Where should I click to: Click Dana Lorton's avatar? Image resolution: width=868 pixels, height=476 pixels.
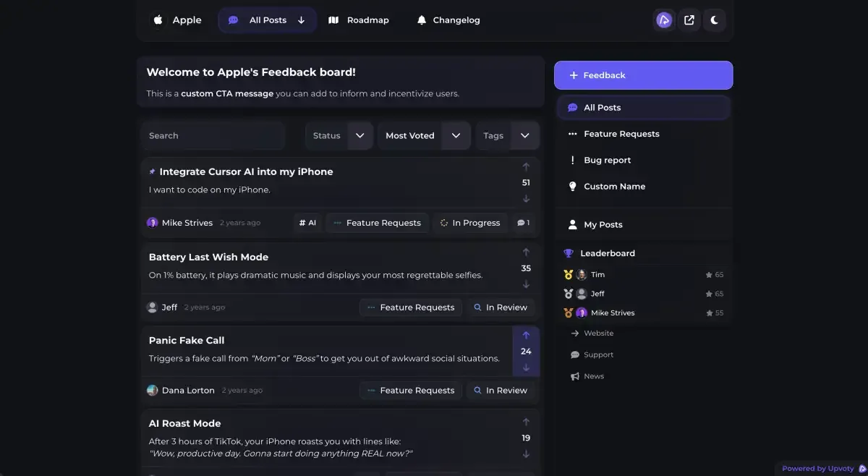pyautogui.click(x=152, y=390)
